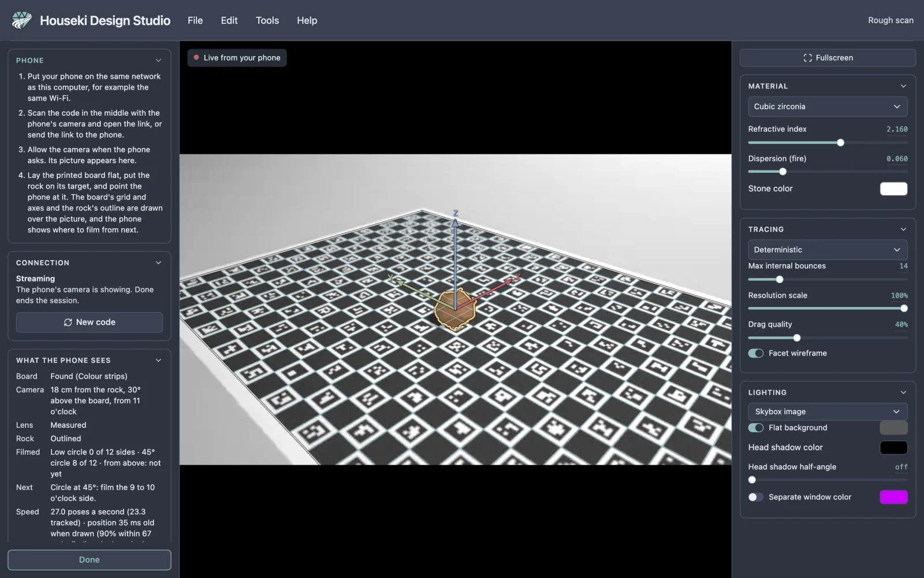
Task: Adjust the Drag quality slider
Action: click(x=828, y=338)
